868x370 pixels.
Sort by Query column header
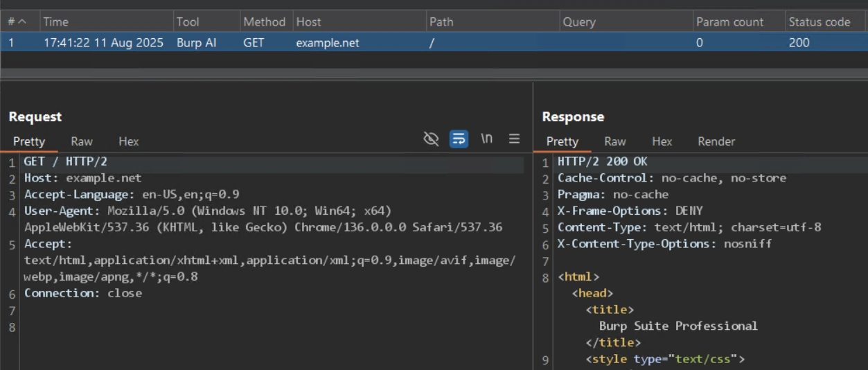[626, 21]
